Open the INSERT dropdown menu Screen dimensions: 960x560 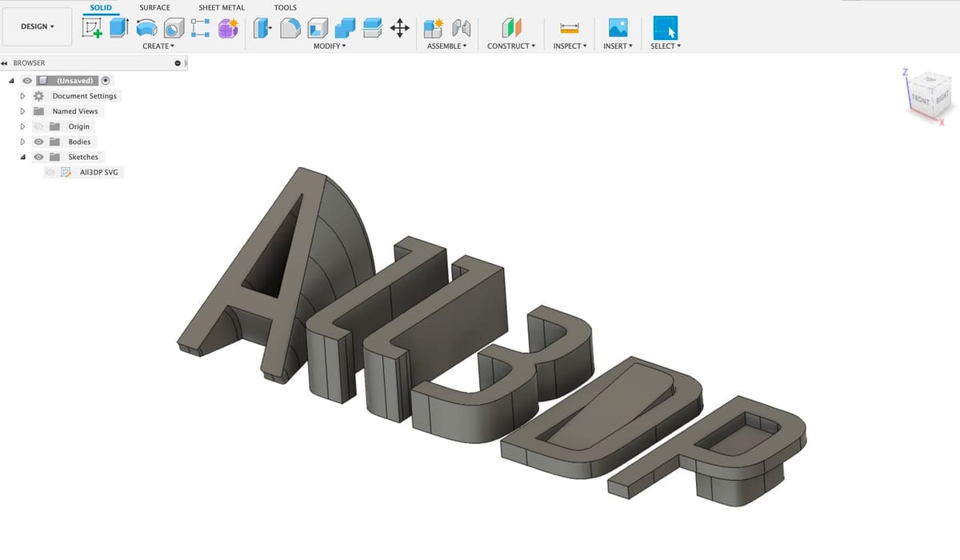pyautogui.click(x=618, y=46)
